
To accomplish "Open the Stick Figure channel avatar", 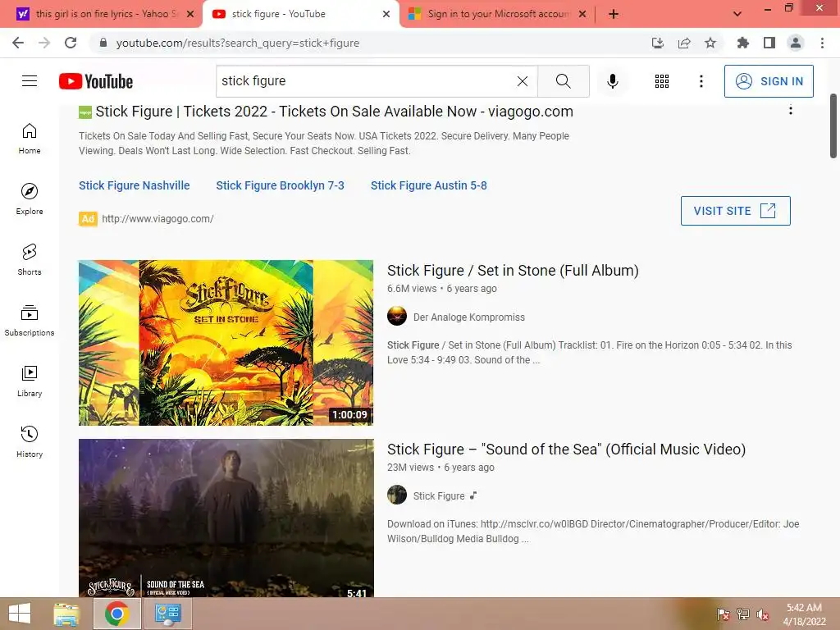I will (397, 495).
